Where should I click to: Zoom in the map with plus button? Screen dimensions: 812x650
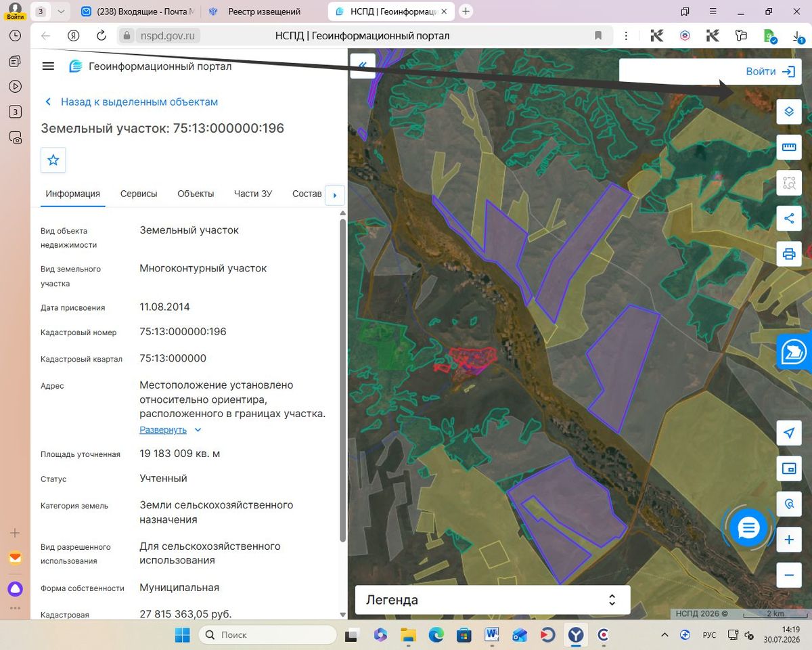pos(789,540)
